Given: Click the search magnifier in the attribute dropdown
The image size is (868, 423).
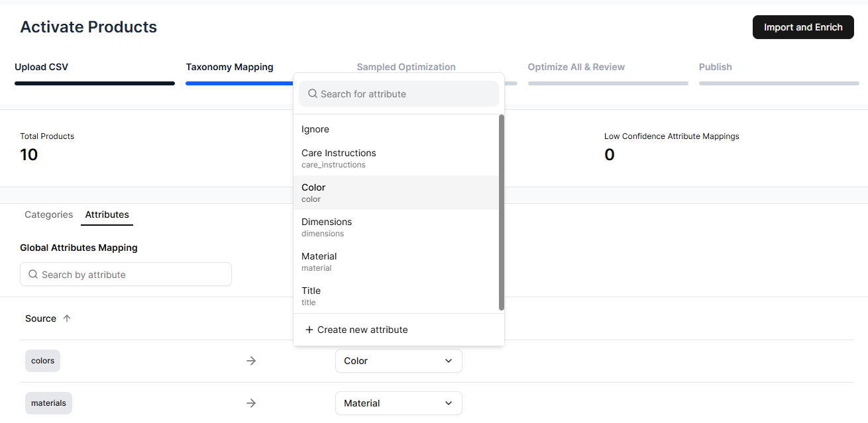Looking at the screenshot, I should click(x=312, y=93).
